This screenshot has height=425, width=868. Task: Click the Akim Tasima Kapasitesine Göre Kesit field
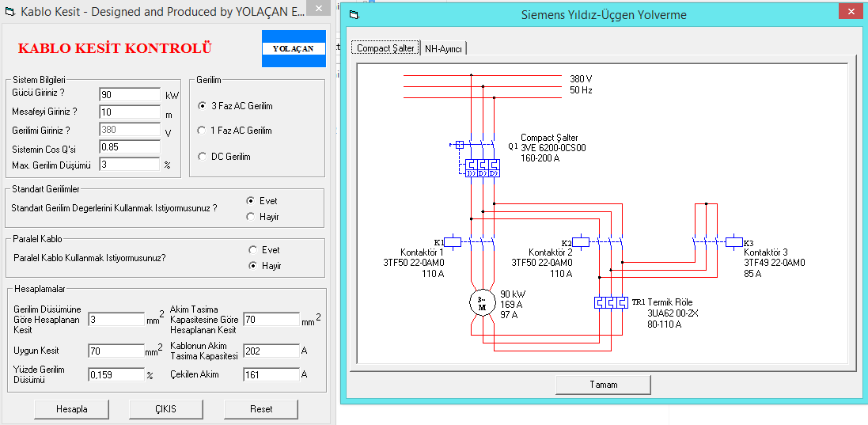pyautogui.click(x=271, y=319)
